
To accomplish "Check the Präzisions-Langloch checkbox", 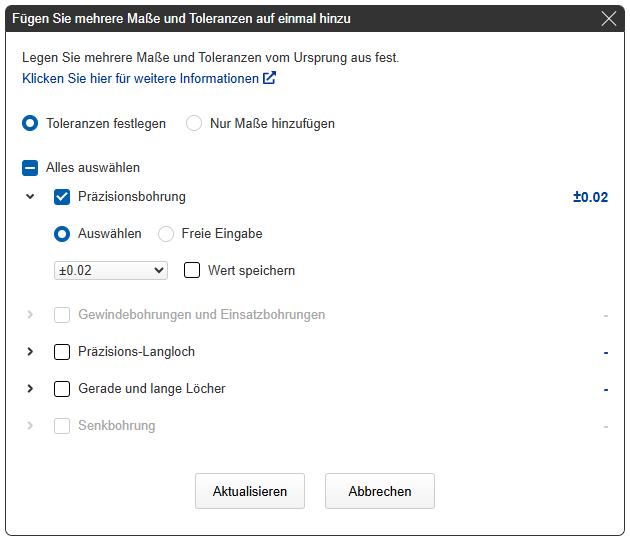I will click(62, 352).
